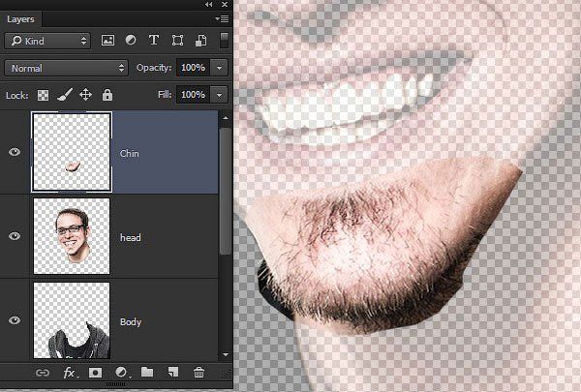The width and height of the screenshot is (581, 392).
Task: Filter layers by pixel layer icon
Action: (x=107, y=40)
